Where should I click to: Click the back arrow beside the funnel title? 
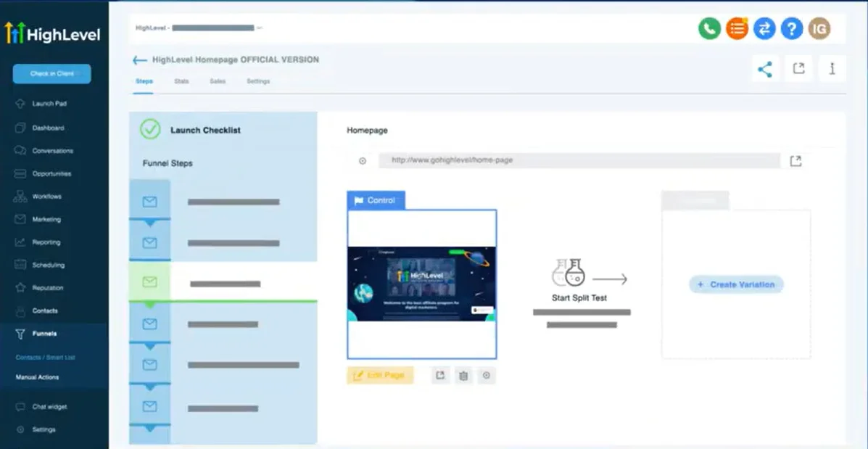[x=139, y=60]
